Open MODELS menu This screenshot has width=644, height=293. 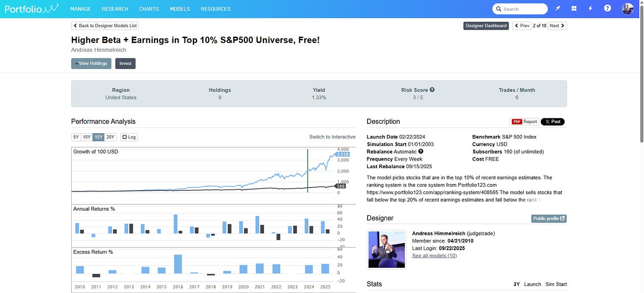pyautogui.click(x=180, y=9)
